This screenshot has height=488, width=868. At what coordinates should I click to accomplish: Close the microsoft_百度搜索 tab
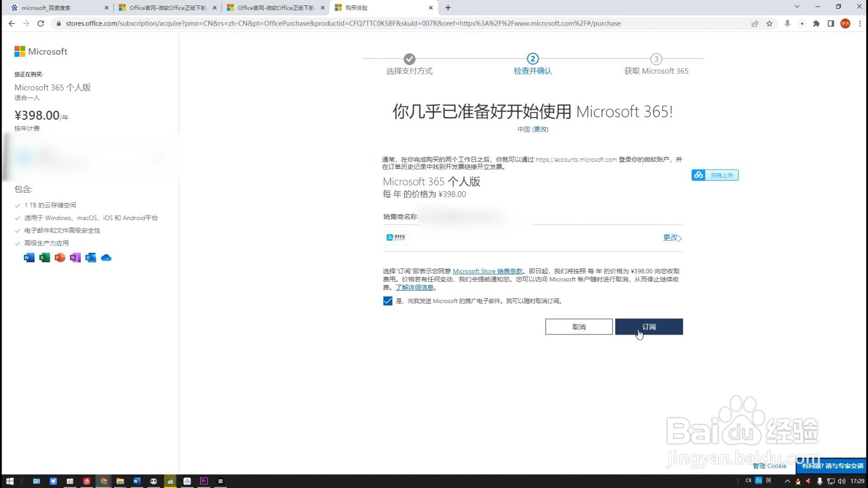pyautogui.click(x=106, y=8)
